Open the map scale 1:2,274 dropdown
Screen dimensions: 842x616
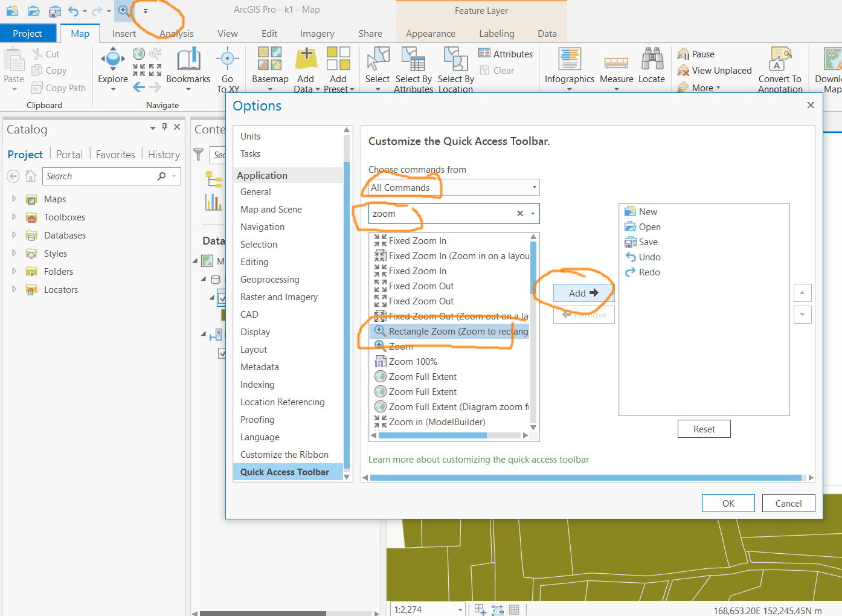point(460,610)
